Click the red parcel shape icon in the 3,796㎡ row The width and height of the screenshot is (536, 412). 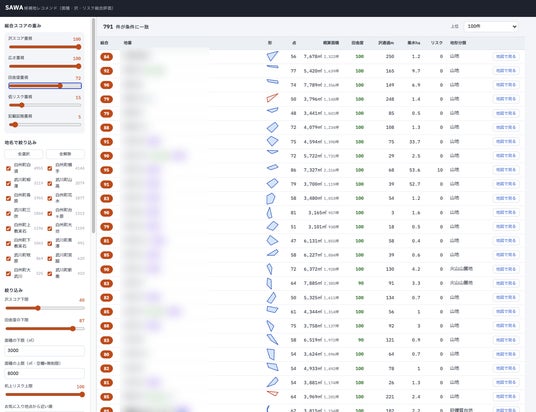tap(272, 98)
